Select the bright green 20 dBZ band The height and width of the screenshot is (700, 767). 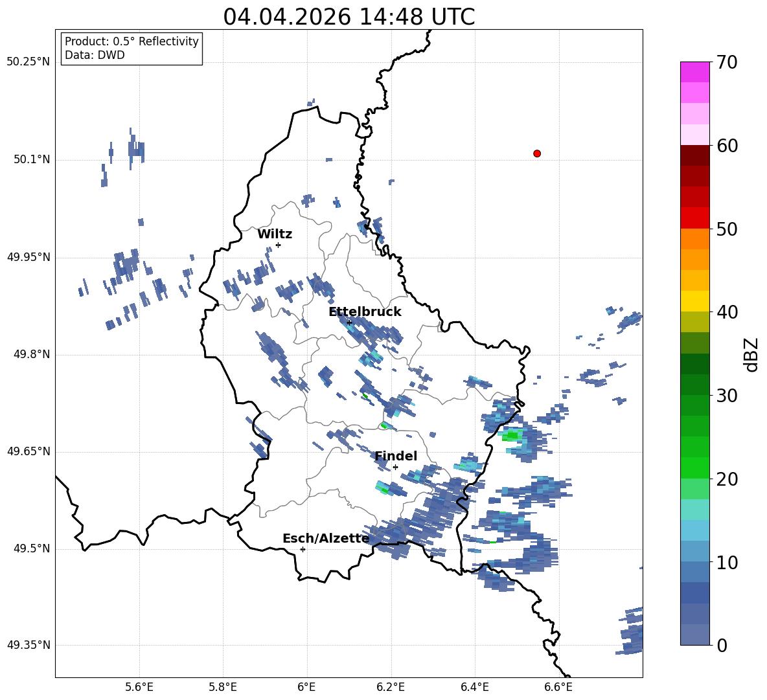point(694,468)
